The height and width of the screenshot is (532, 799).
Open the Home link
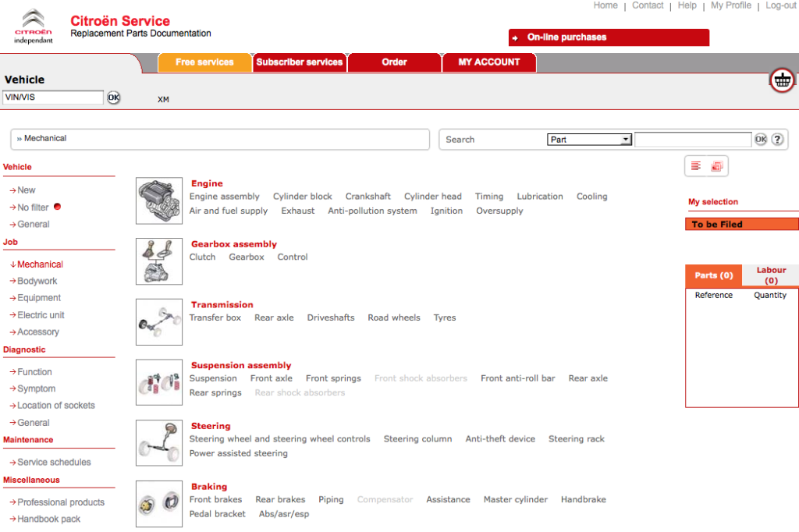point(605,5)
